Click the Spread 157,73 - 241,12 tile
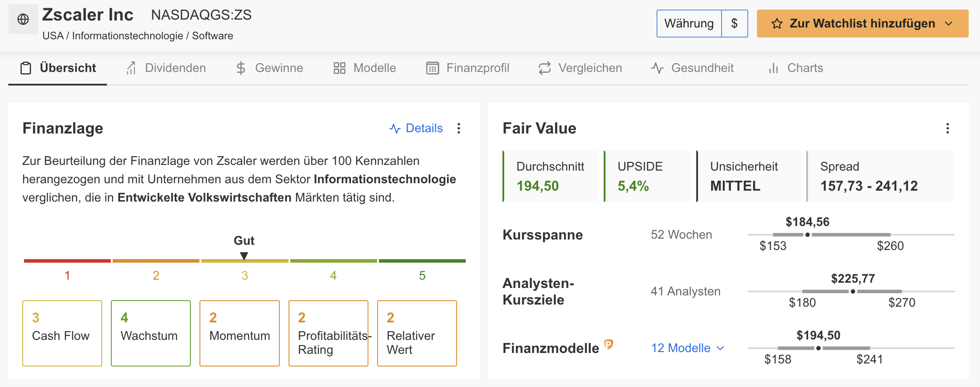 (880, 176)
